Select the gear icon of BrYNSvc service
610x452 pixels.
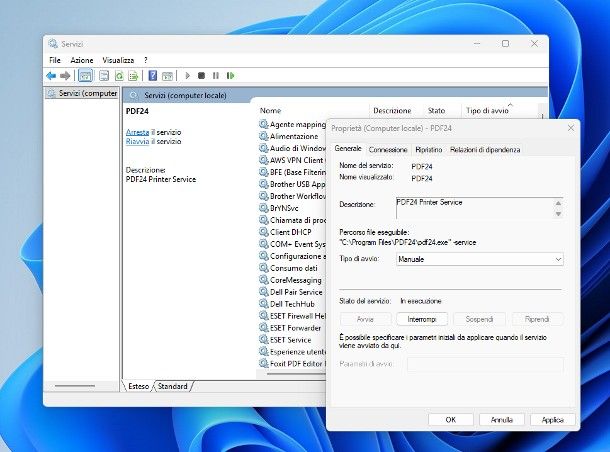tap(264, 208)
